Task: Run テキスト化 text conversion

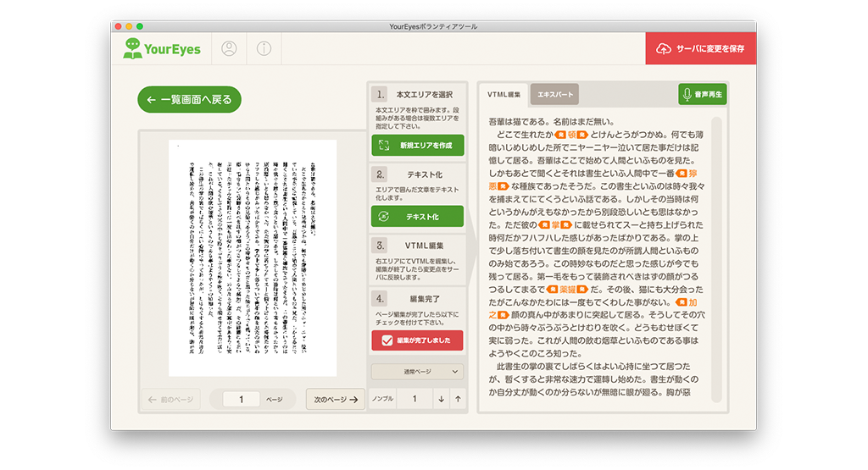Action: click(418, 217)
